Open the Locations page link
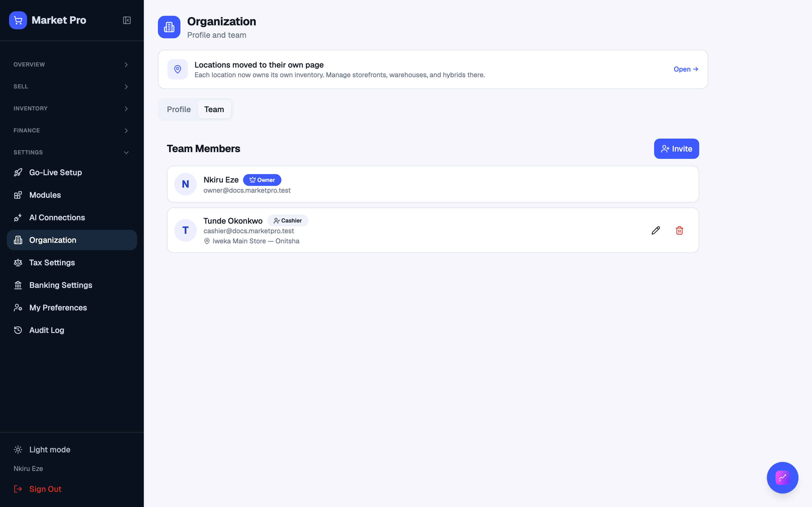This screenshot has height=507, width=812. tap(686, 69)
